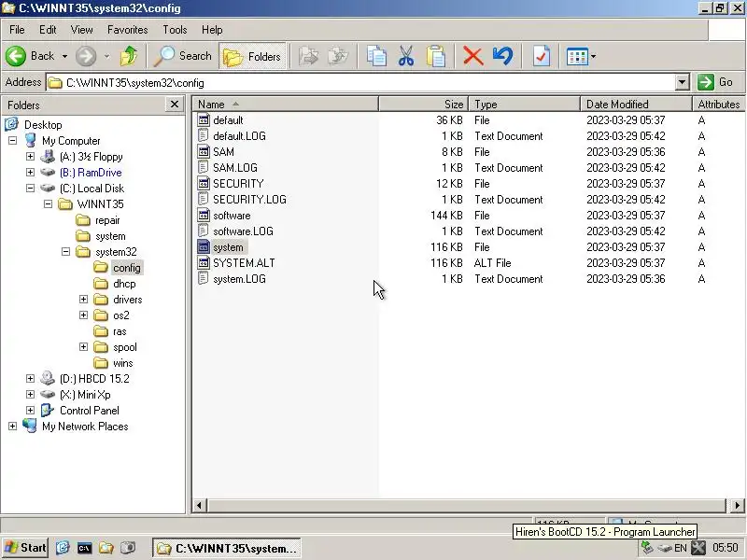Sort by Date Modified column header
Image resolution: width=747 pixels, height=560 pixels.
(x=637, y=104)
